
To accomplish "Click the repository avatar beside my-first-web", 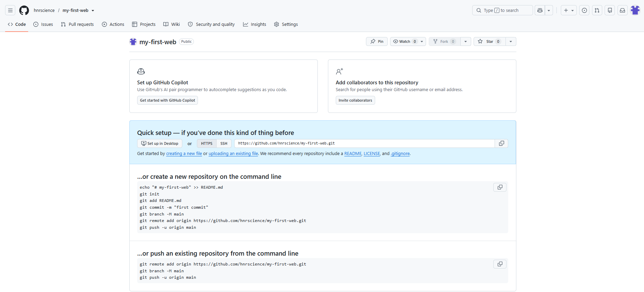I will click(x=133, y=42).
